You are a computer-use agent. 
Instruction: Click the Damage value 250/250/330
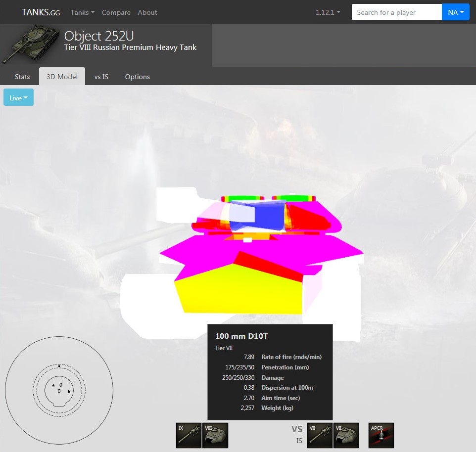[238, 377]
